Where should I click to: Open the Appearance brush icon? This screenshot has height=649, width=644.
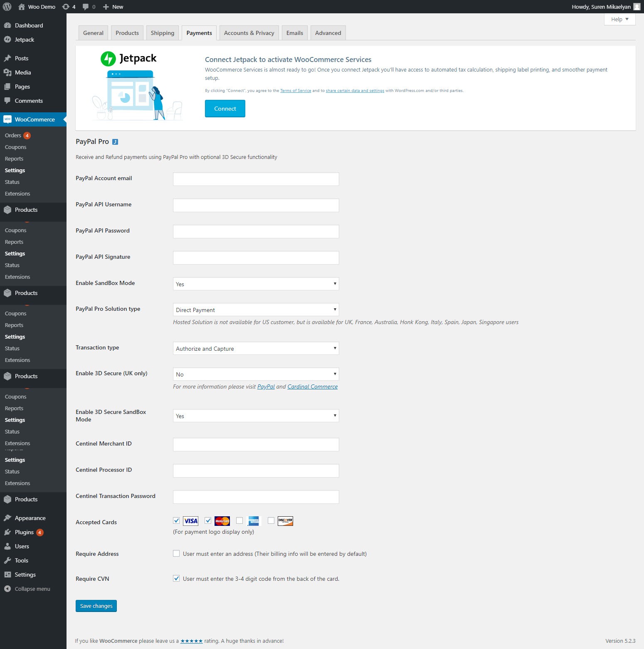(7, 518)
